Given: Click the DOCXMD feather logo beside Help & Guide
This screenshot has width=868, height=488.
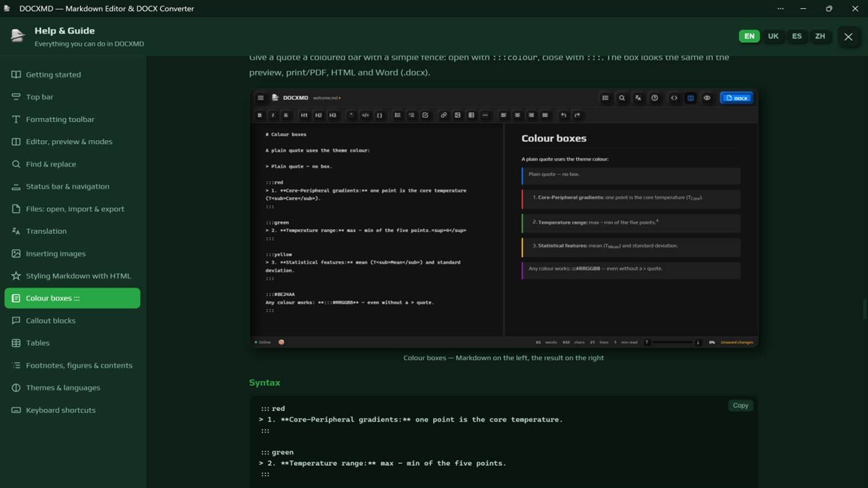Looking at the screenshot, I should [x=18, y=36].
